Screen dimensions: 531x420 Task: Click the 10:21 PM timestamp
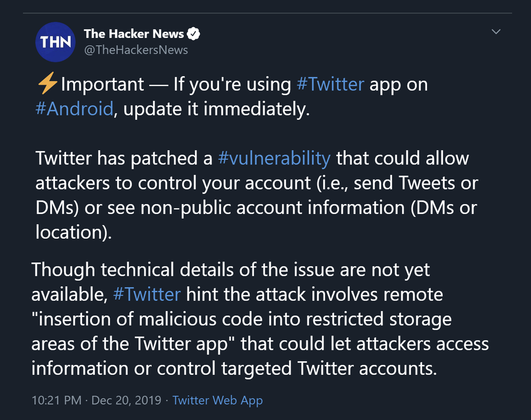click(x=56, y=400)
